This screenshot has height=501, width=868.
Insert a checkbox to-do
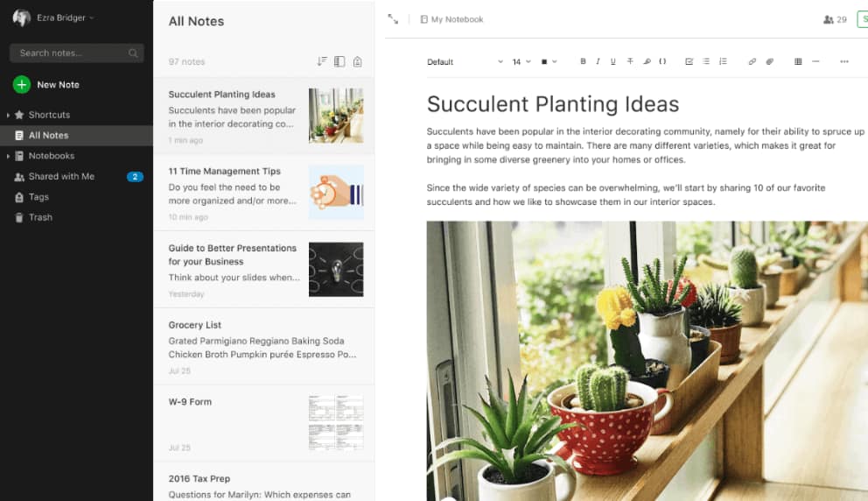(689, 61)
